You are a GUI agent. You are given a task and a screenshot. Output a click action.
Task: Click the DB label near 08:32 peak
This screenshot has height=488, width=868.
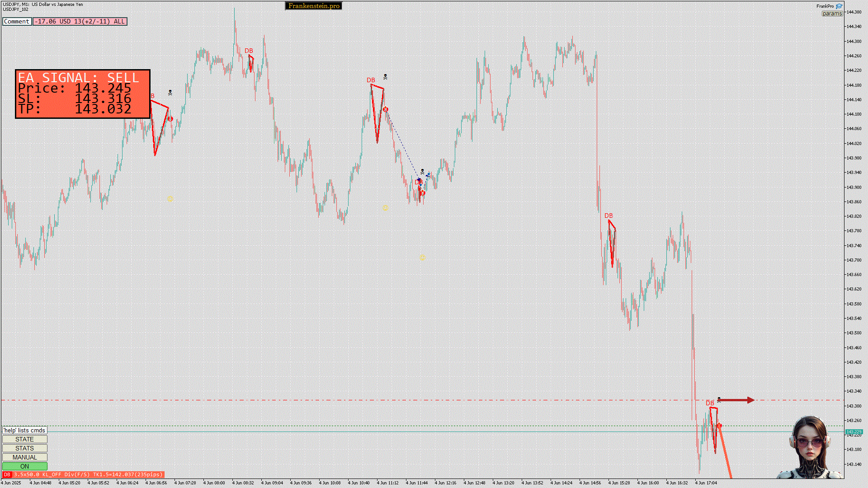[x=249, y=51]
